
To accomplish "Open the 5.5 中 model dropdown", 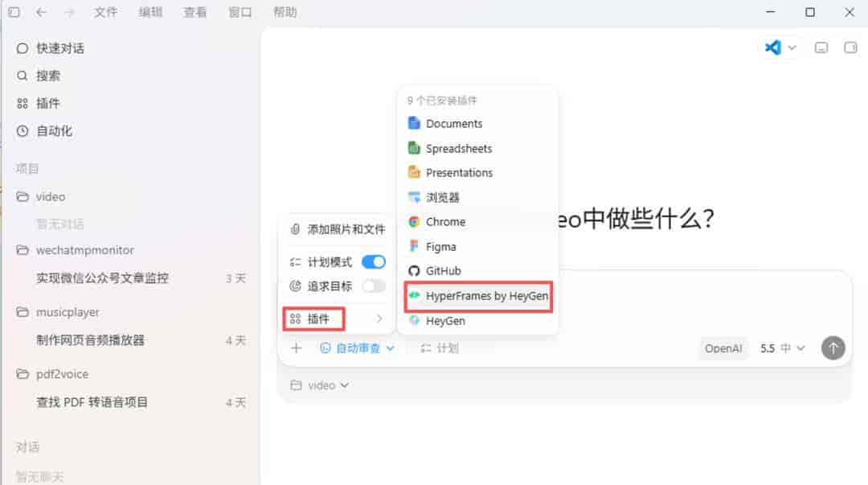I will 782,348.
